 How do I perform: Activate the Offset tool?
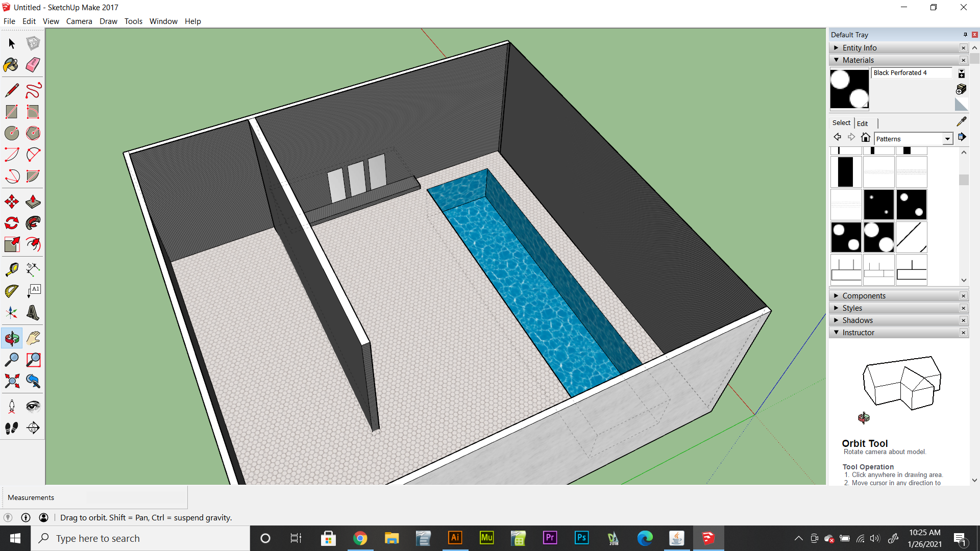click(x=33, y=244)
